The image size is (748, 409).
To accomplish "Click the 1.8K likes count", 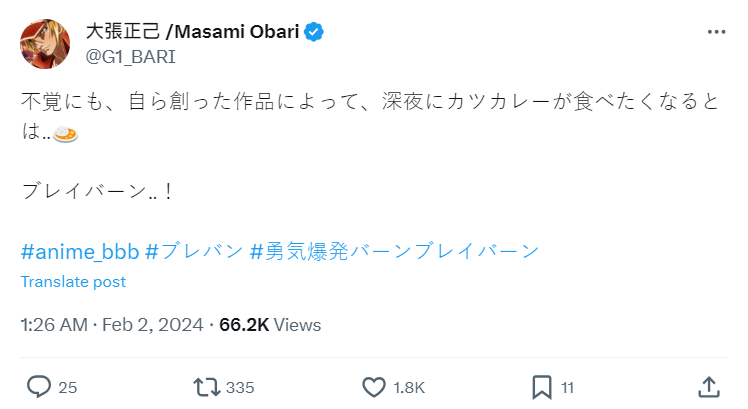I will click(407, 387).
